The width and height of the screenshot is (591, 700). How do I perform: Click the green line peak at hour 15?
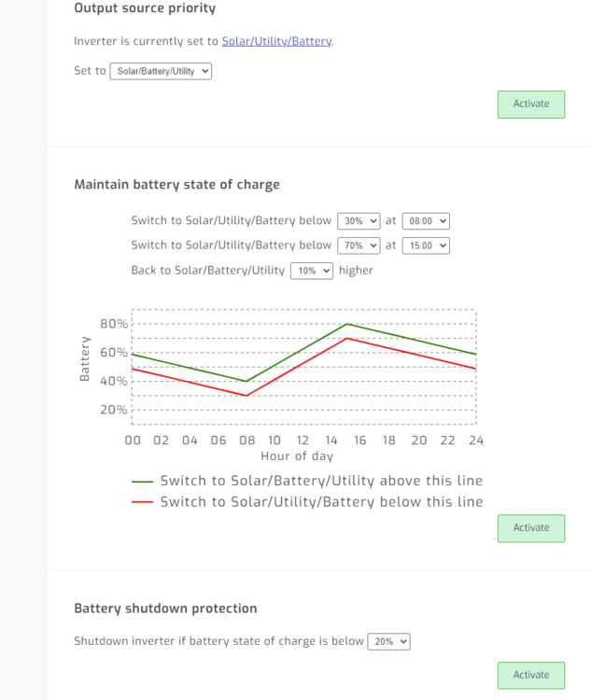click(x=347, y=324)
